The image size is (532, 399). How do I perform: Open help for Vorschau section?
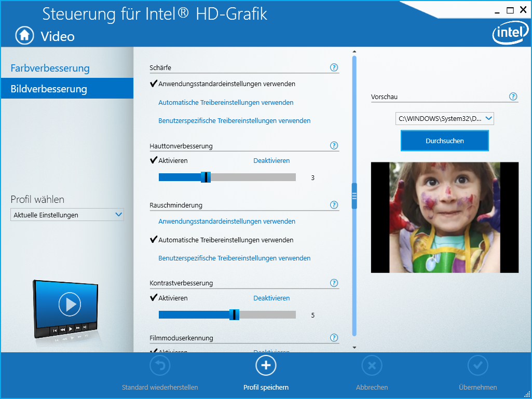click(x=513, y=97)
